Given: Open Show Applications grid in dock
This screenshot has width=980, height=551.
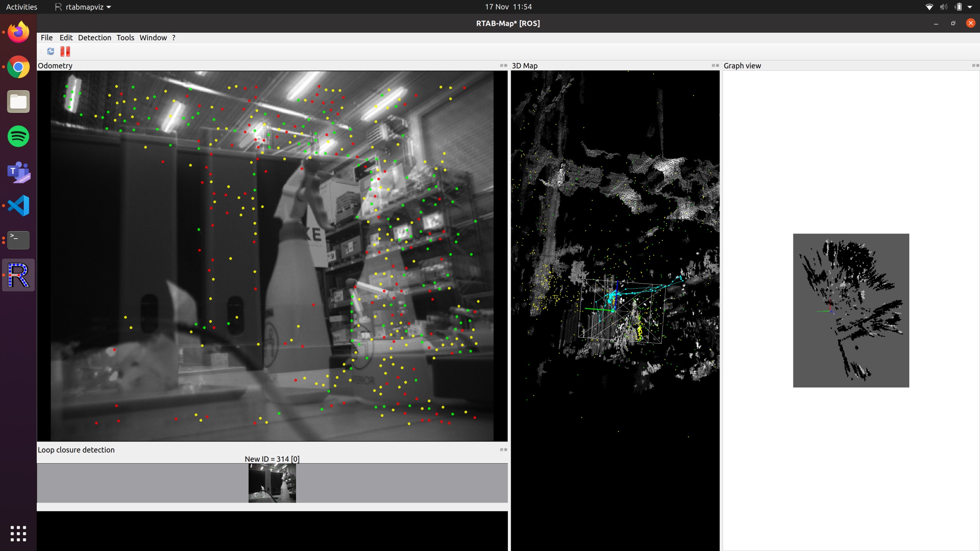Looking at the screenshot, I should (x=18, y=534).
